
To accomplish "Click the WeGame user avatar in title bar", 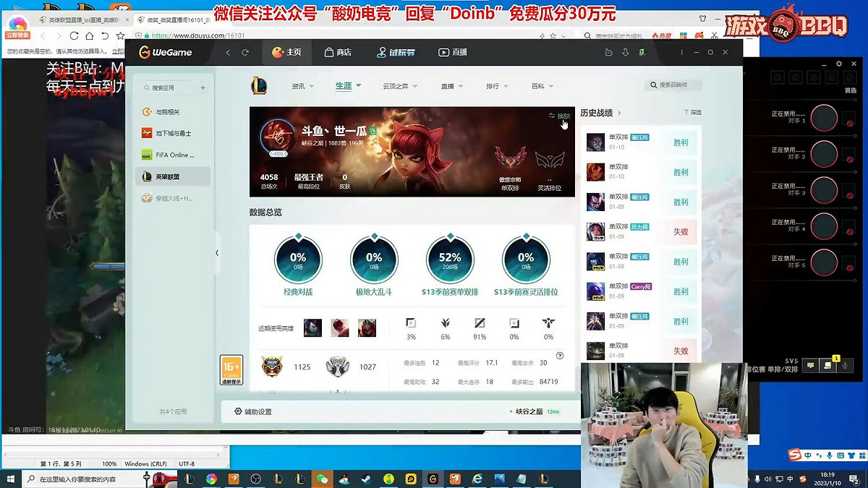I will point(642,52).
